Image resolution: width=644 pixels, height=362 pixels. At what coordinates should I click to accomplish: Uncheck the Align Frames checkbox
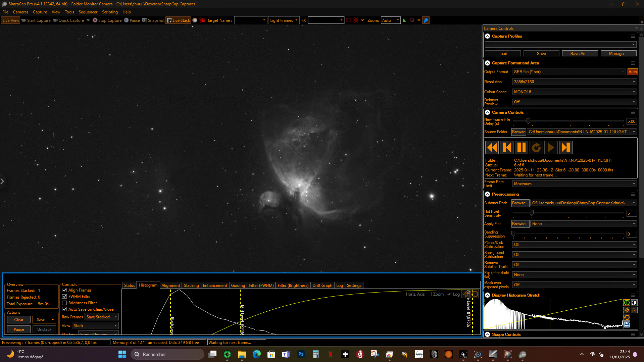click(64, 290)
